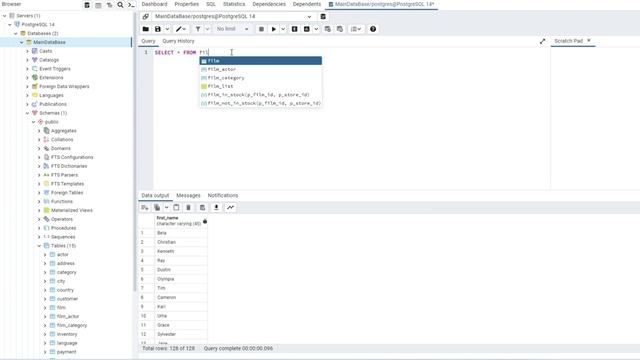Click the Copy icon in the Data output toolbar

point(157,207)
